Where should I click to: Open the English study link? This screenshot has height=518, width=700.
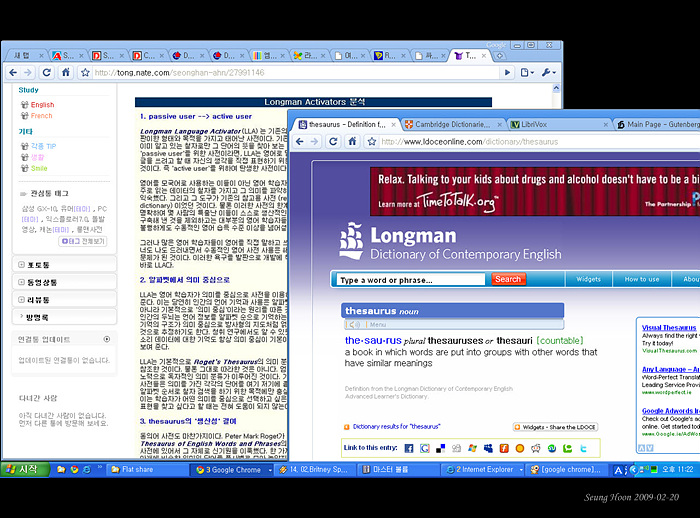(42, 104)
